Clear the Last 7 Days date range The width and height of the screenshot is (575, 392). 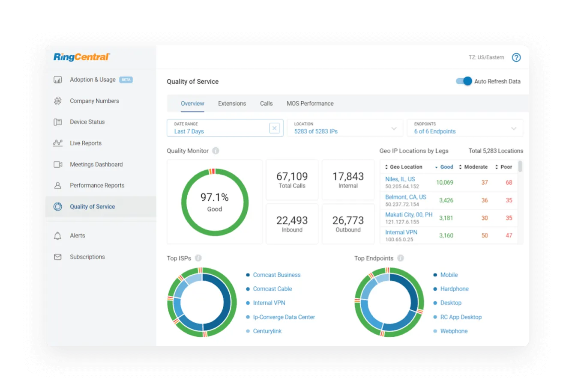[274, 128]
